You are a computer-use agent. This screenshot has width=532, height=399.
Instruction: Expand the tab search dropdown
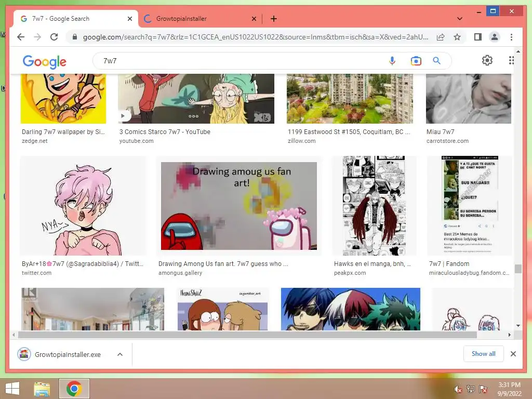tap(459, 19)
